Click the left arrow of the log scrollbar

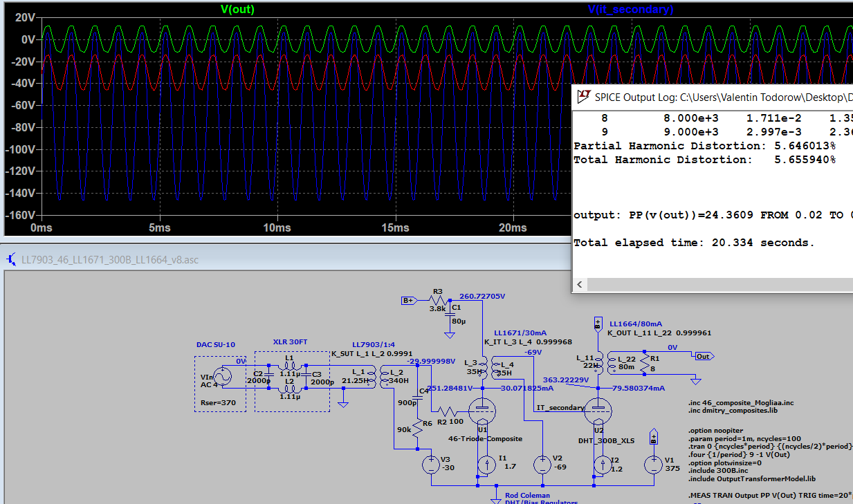pyautogui.click(x=579, y=284)
